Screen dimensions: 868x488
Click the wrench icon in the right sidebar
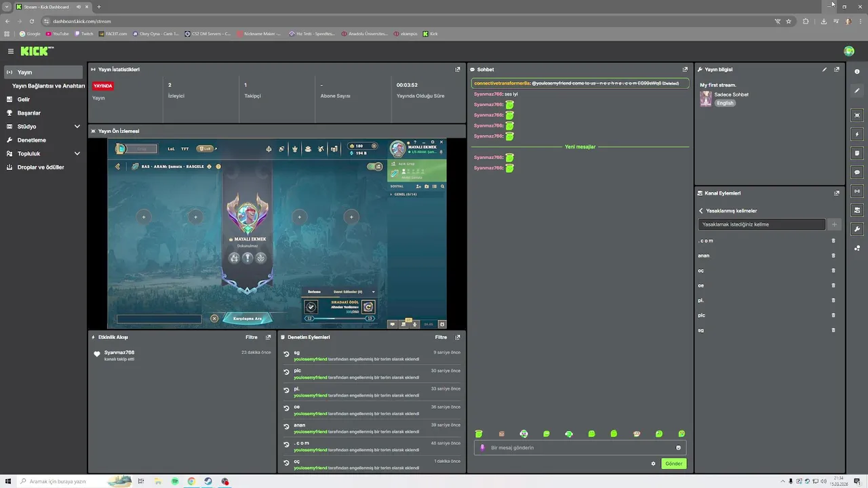(857, 229)
